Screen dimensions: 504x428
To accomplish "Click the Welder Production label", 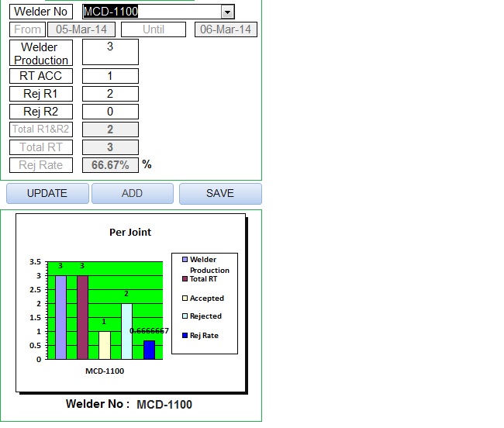I will pos(41,53).
